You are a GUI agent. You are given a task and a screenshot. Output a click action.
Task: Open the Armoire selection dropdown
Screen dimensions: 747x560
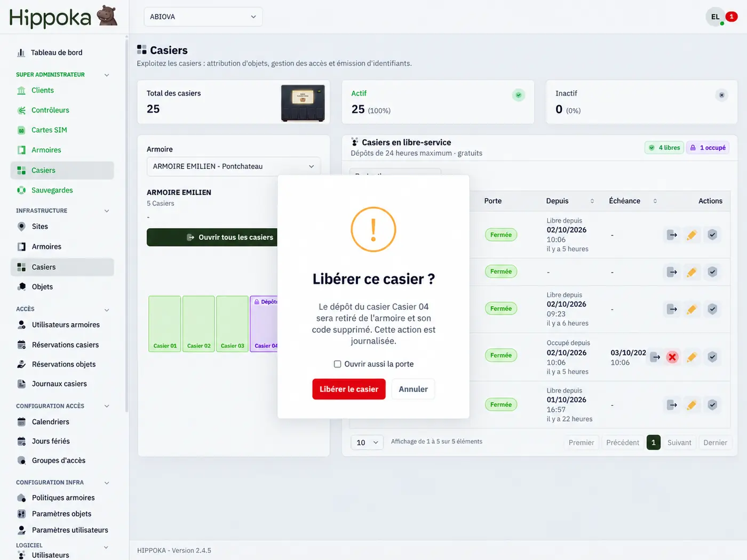[234, 166]
